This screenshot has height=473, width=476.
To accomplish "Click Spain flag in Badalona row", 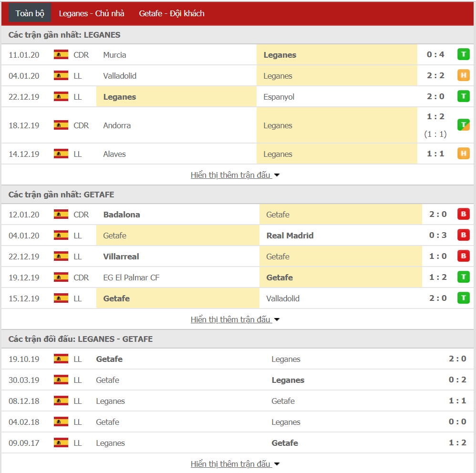I will click(x=61, y=214).
